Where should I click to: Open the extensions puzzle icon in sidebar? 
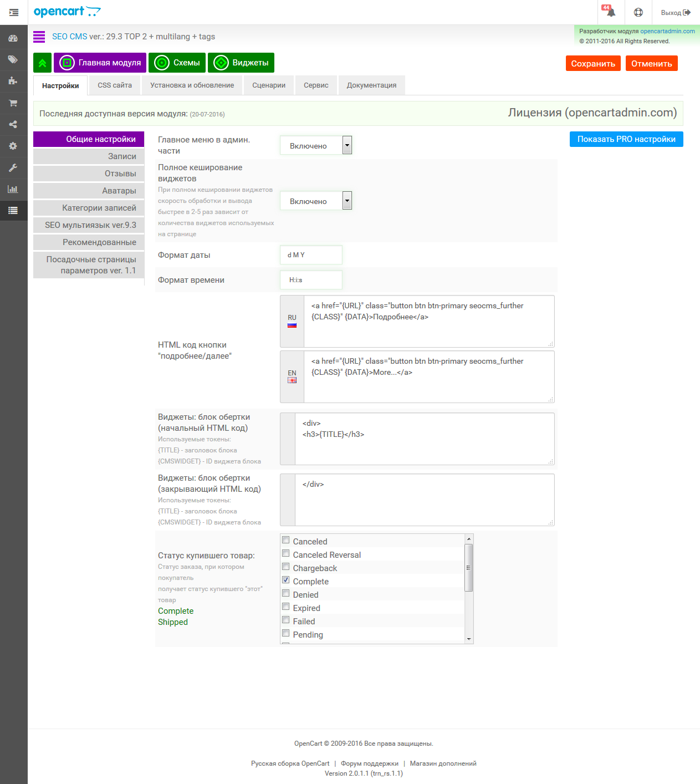coord(13,81)
